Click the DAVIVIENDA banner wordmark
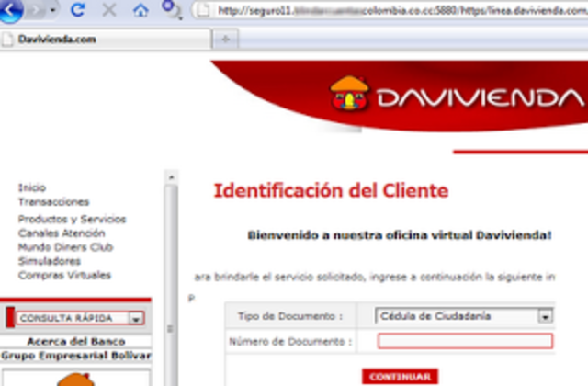The image size is (588, 386). coord(481,97)
